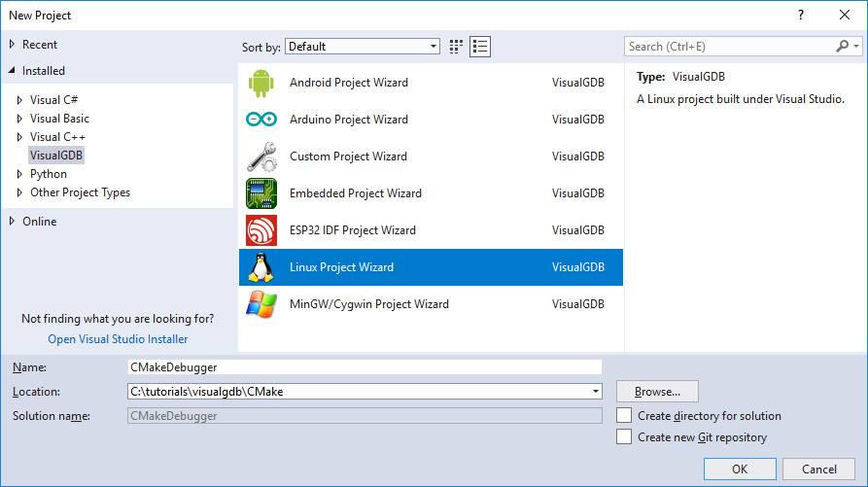Open the search options dropdown arrow
The width and height of the screenshot is (868, 487).
click(x=856, y=46)
